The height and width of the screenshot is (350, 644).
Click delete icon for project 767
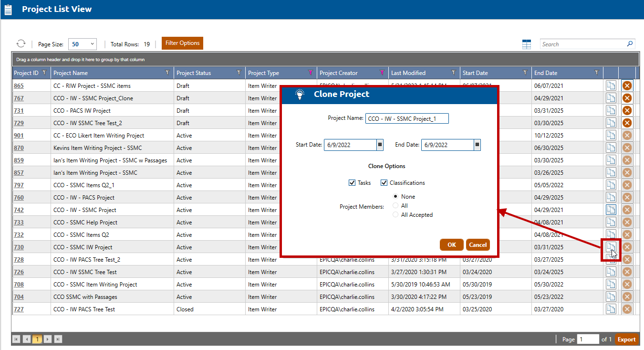(627, 98)
